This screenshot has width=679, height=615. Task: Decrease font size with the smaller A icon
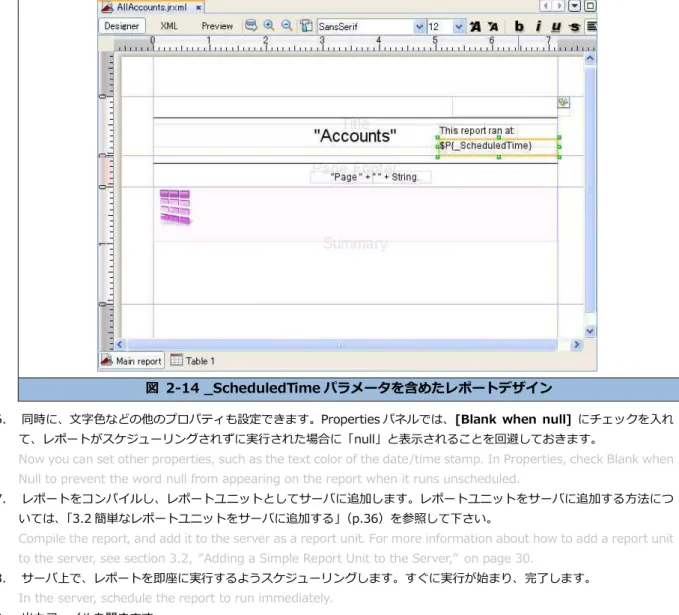tap(493, 26)
